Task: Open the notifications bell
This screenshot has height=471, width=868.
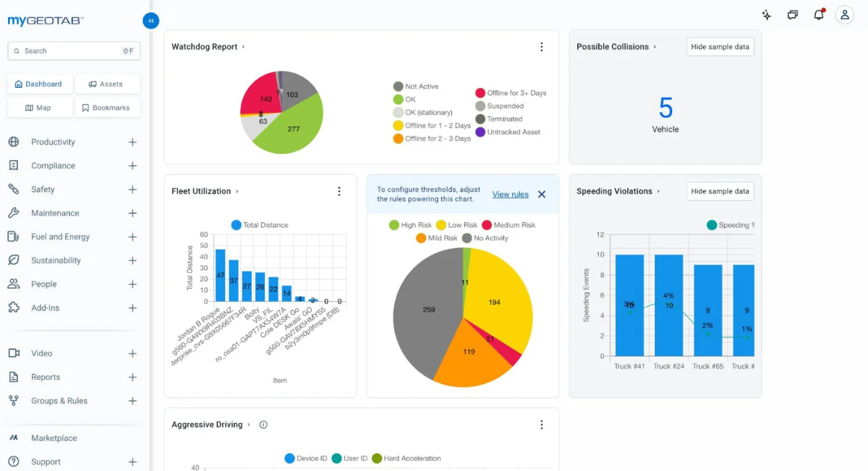Action: pyautogui.click(x=819, y=15)
